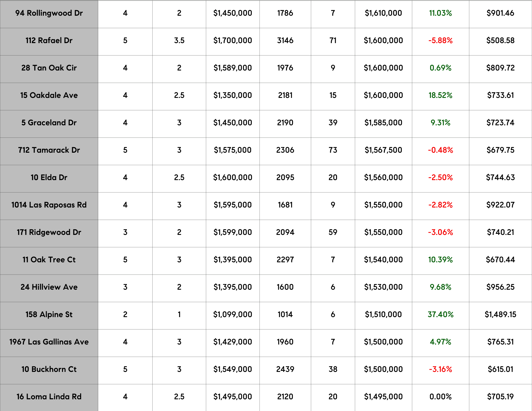Click the $1,585,000 sold price cell
The height and width of the screenshot is (411, 532).
(383, 123)
